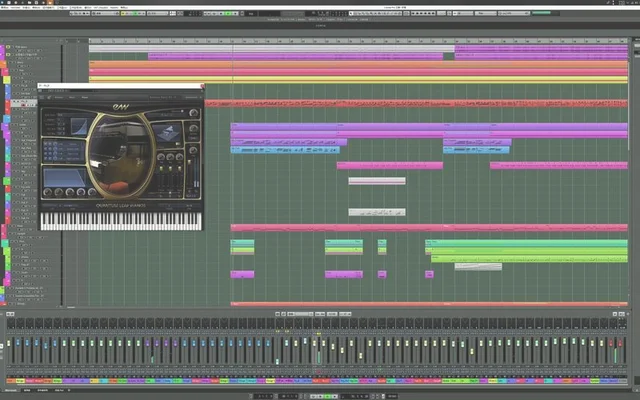640x400 pixels.
Task: Click the EW logo in the piano plugin
Action: tap(121, 107)
